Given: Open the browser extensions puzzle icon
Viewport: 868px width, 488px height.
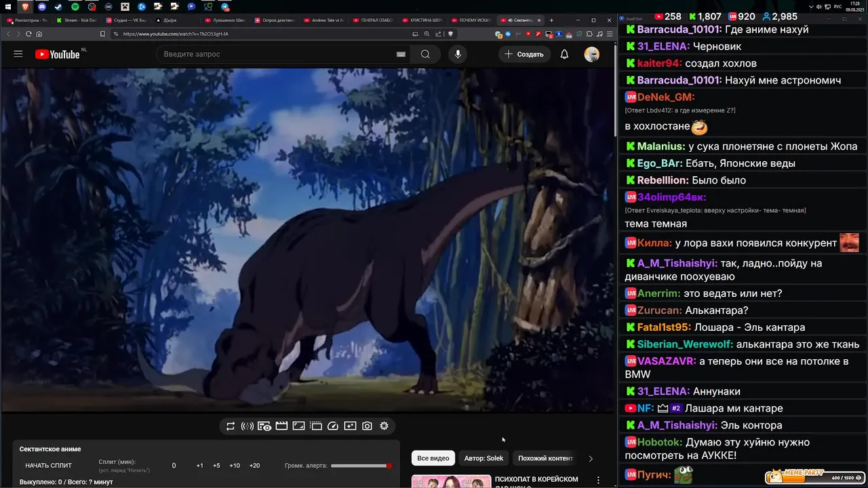Looking at the screenshot, I should (589, 34).
